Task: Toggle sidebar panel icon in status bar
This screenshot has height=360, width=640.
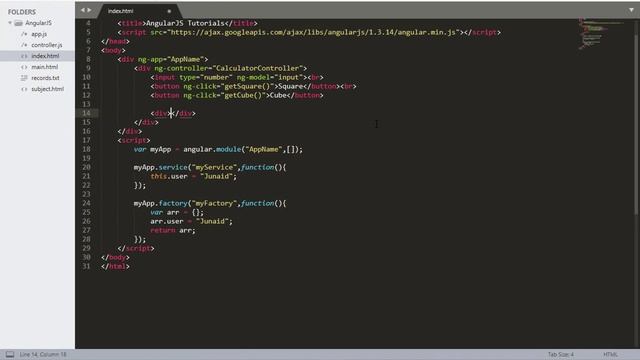Action: pos(10,354)
